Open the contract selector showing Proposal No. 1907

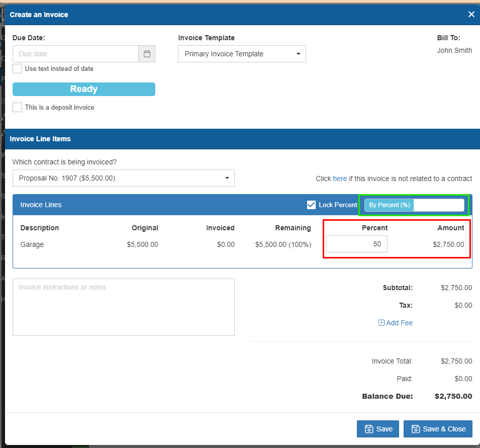tap(123, 178)
